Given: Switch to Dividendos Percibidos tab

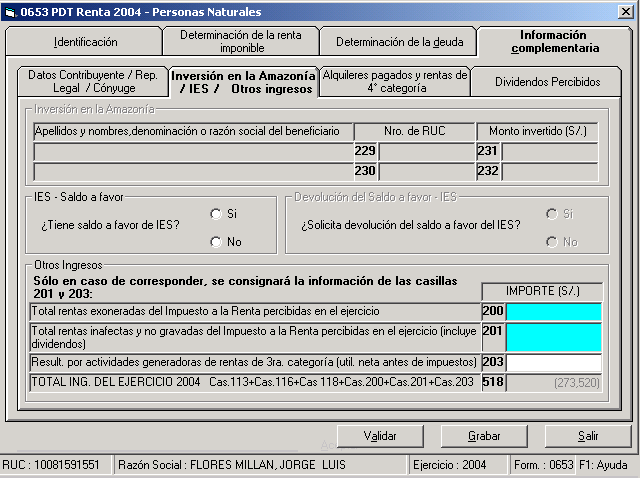Looking at the screenshot, I should tap(547, 82).
